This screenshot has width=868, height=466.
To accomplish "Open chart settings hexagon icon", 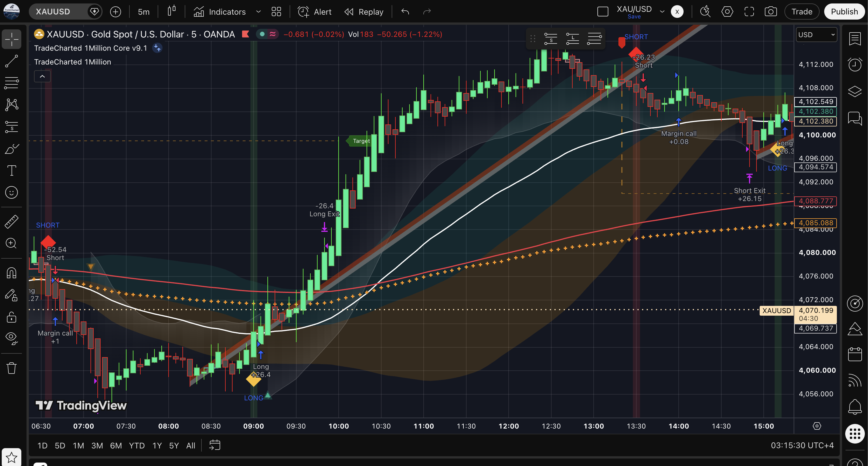I will pyautogui.click(x=727, y=12).
